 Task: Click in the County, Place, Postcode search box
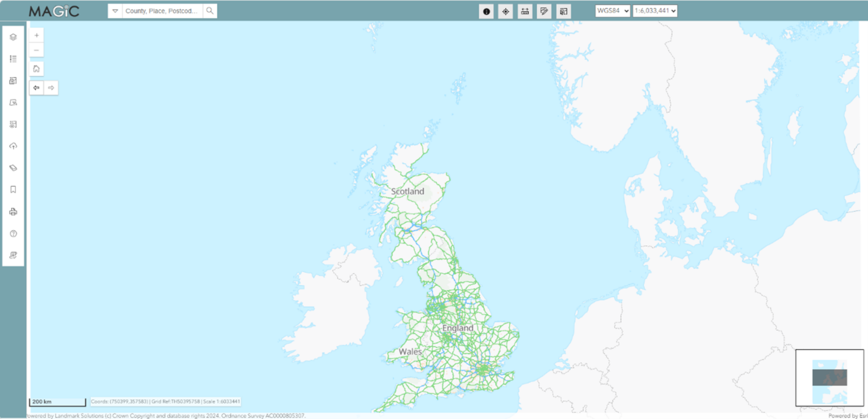click(160, 10)
